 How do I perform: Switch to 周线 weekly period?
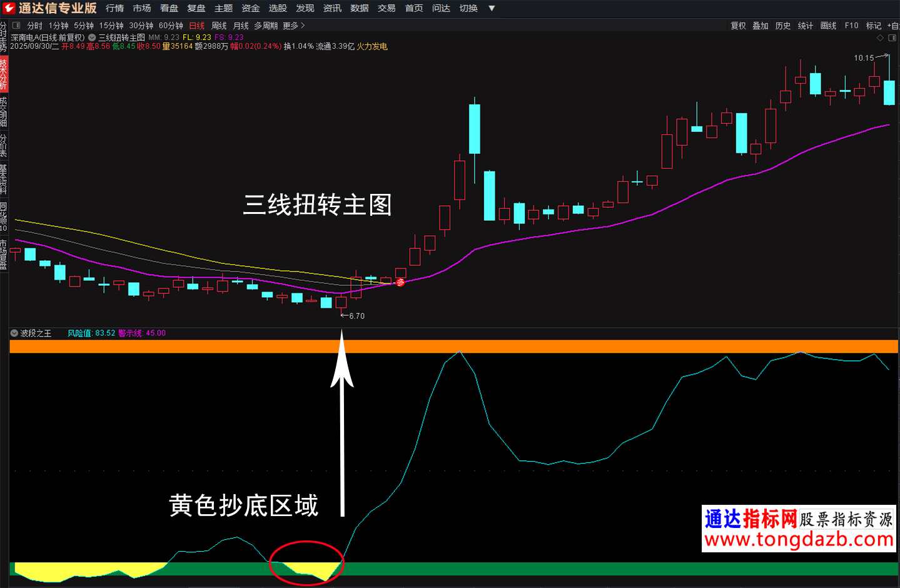(x=219, y=26)
